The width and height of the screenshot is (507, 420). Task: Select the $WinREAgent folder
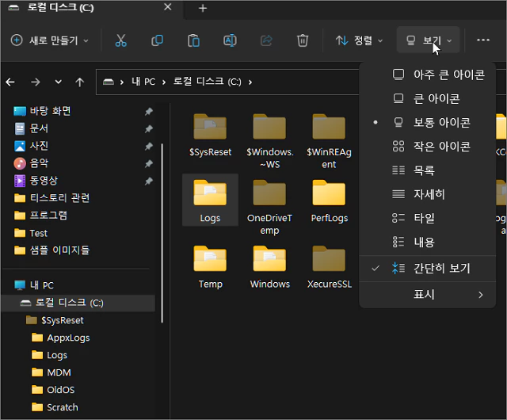point(329,141)
